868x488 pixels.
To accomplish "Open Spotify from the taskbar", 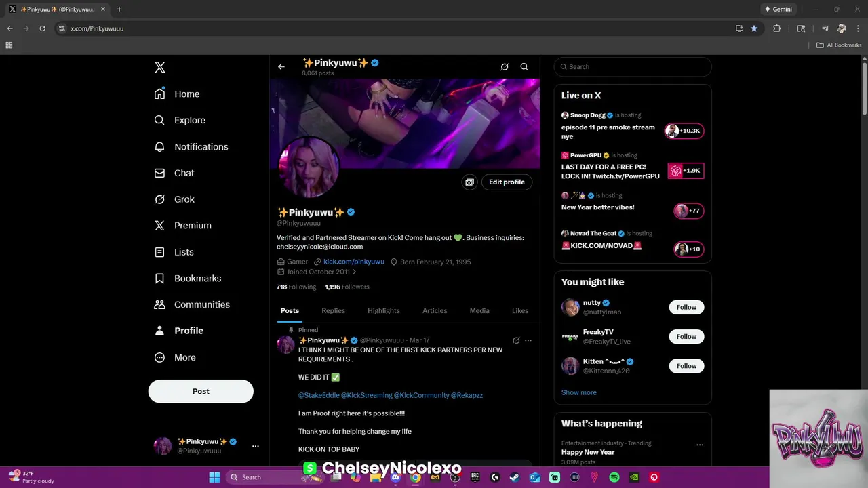I will [x=614, y=477].
